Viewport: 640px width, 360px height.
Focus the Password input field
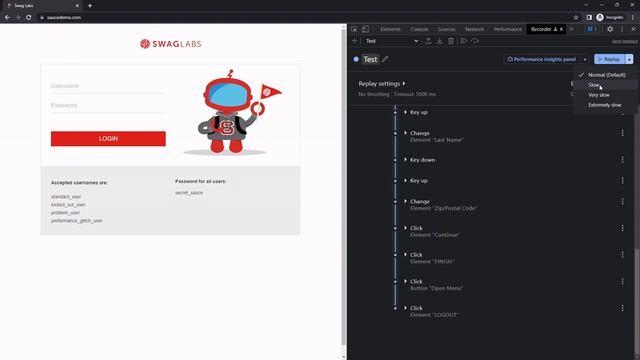coord(108,105)
